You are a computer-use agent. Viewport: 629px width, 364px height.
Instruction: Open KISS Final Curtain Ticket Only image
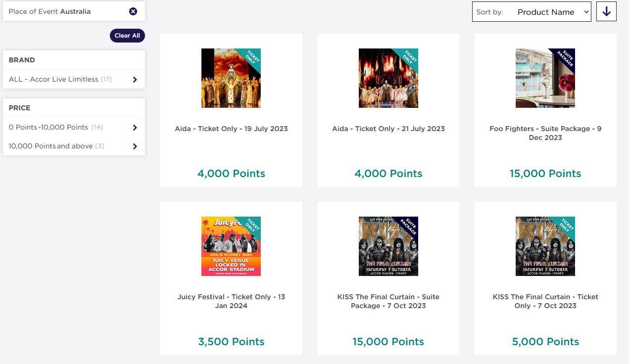point(545,246)
